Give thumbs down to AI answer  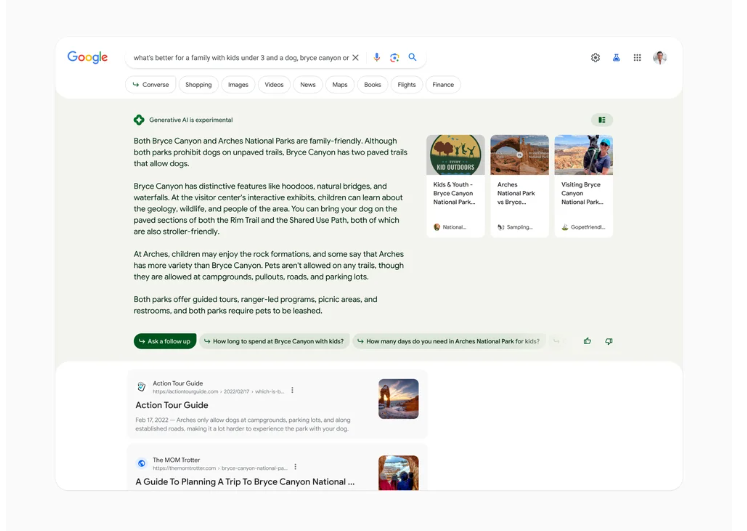point(609,341)
